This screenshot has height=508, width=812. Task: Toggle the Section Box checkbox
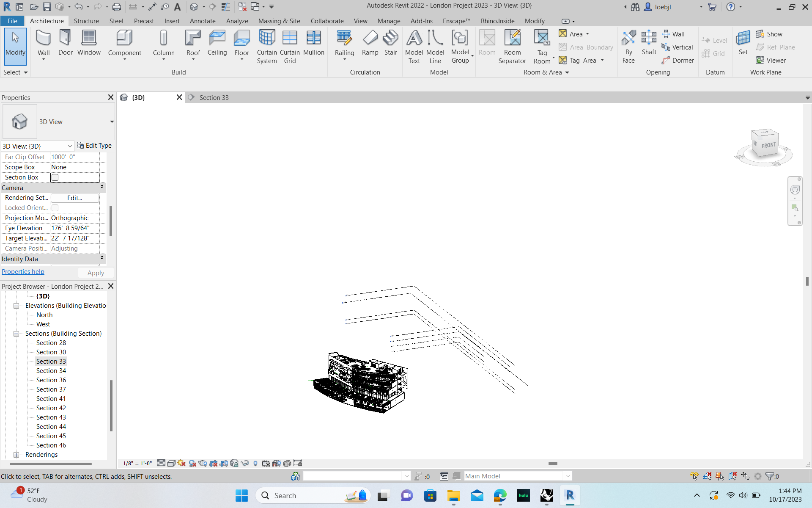pos(55,177)
